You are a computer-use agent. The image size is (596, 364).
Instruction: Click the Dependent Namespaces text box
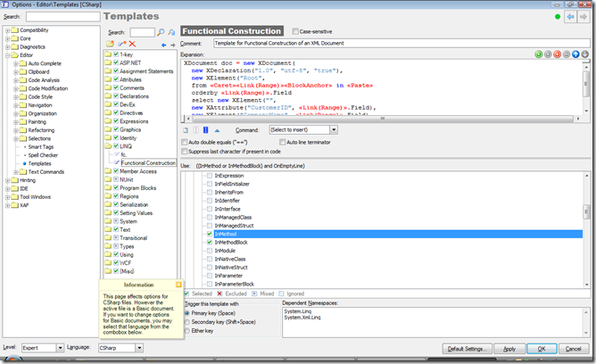pyautogui.click(x=435, y=322)
